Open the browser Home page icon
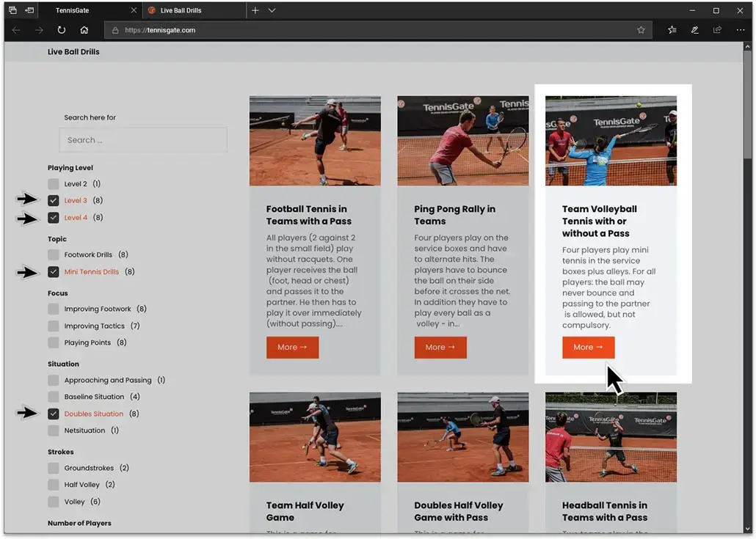The width and height of the screenshot is (756, 539). [84, 30]
